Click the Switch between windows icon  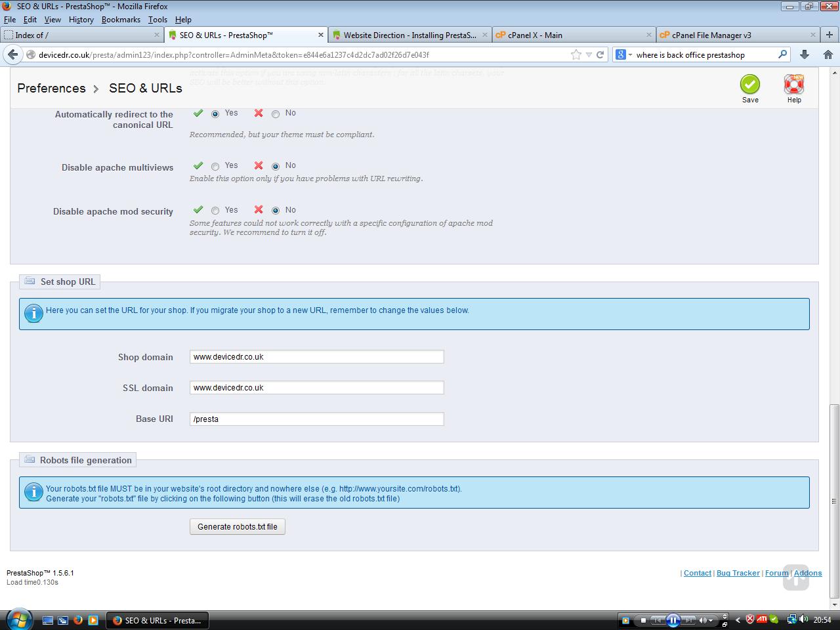point(63,619)
